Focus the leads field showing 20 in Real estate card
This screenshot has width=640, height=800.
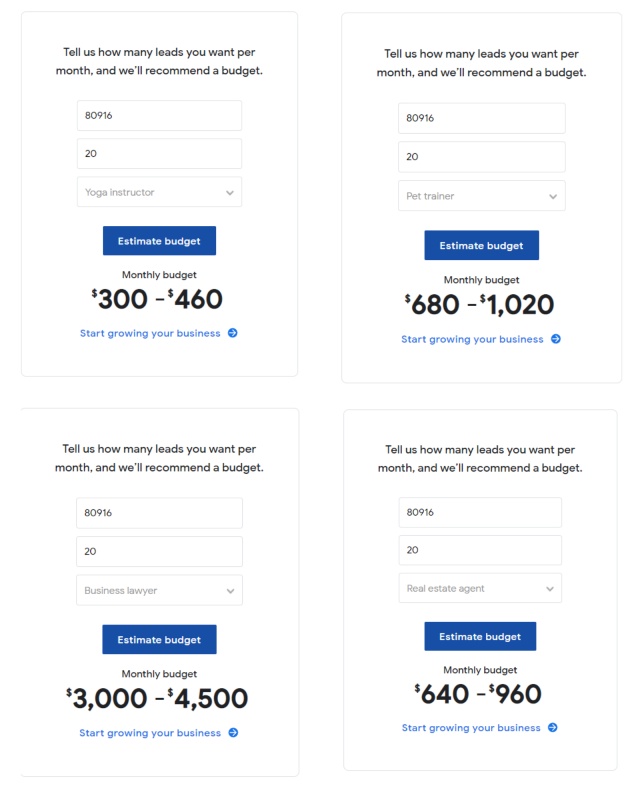[x=480, y=550]
